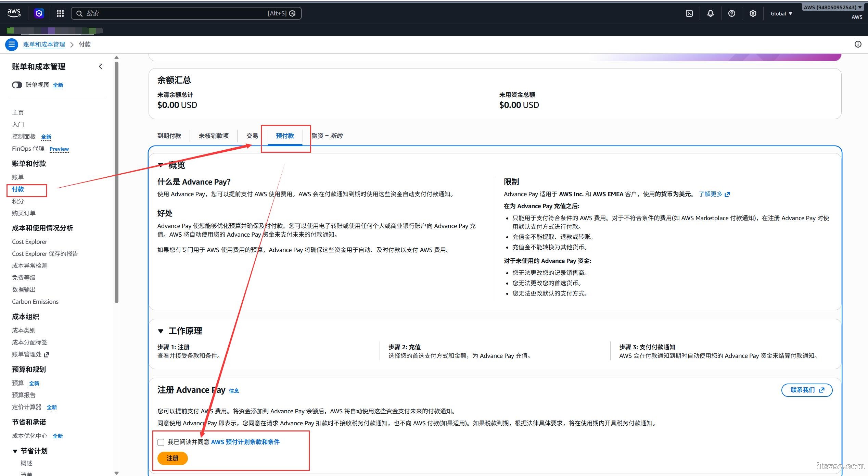Open 购买订单 in the sidebar
This screenshot has width=868, height=476.
pos(24,213)
